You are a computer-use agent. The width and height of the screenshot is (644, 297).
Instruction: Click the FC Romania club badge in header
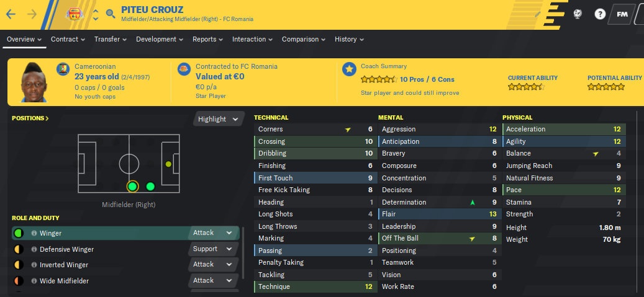pos(75,14)
